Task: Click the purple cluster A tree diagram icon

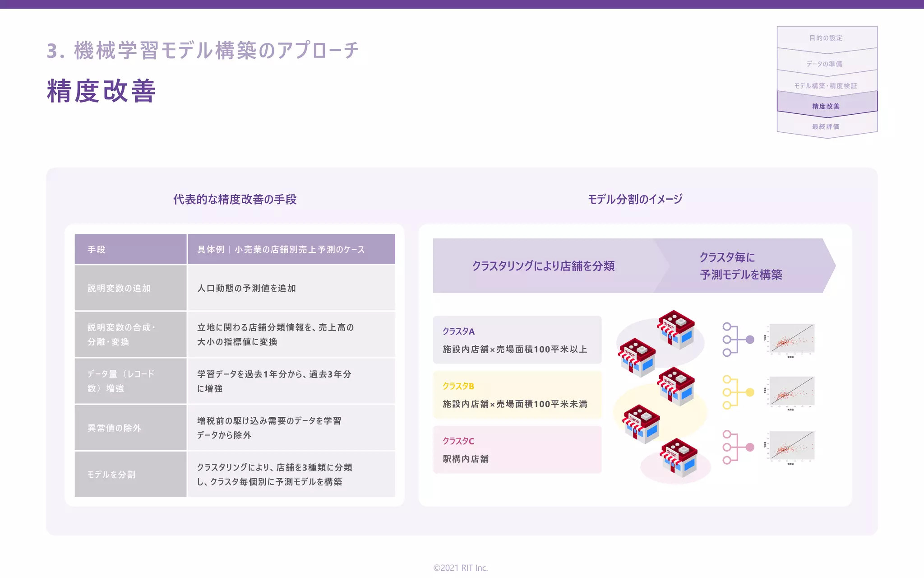Action: pyautogui.click(x=738, y=340)
